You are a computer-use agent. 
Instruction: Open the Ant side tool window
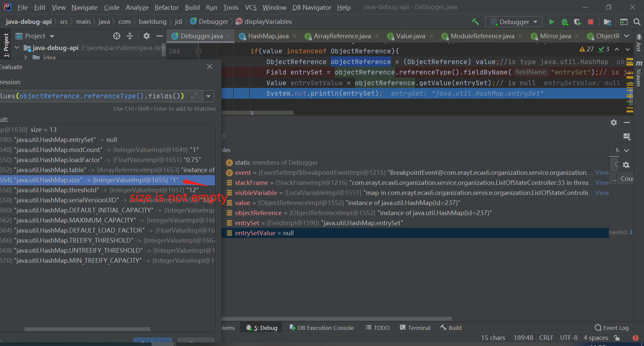[639, 42]
